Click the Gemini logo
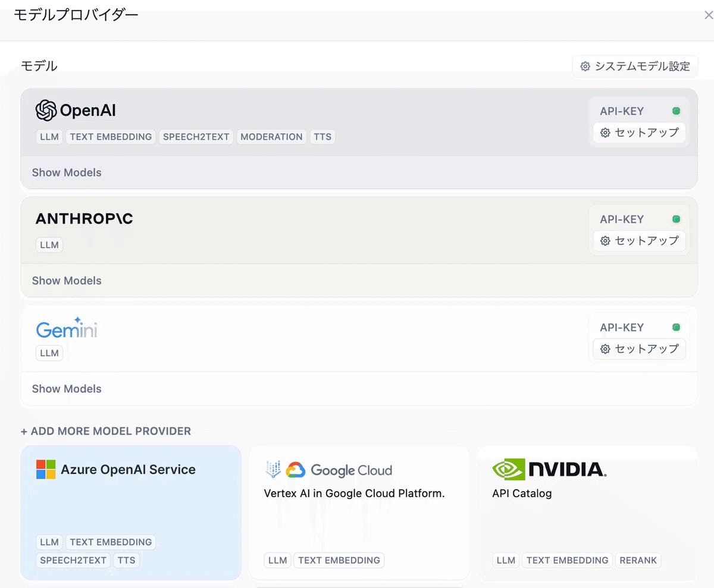 66,328
